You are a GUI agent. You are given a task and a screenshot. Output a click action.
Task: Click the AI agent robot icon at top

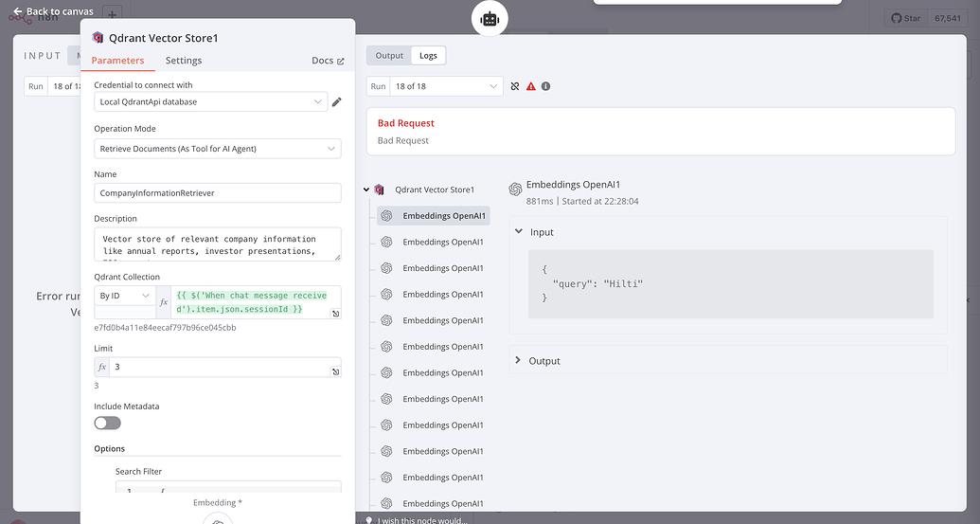(x=490, y=18)
